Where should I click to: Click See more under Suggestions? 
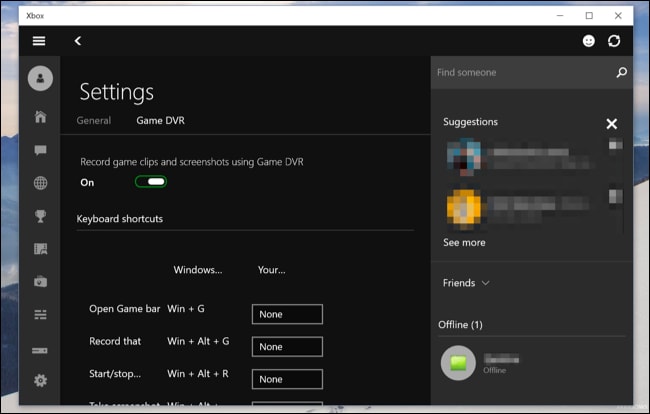[x=464, y=242]
